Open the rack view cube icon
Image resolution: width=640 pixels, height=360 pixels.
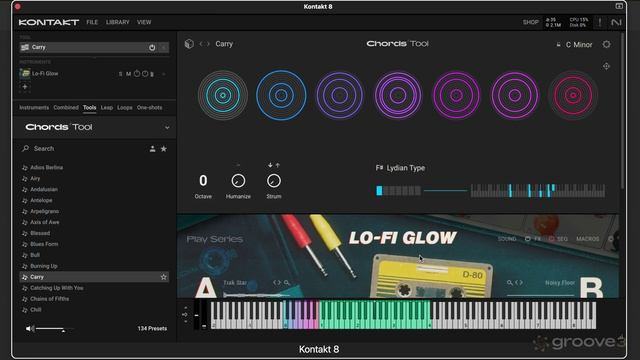189,44
